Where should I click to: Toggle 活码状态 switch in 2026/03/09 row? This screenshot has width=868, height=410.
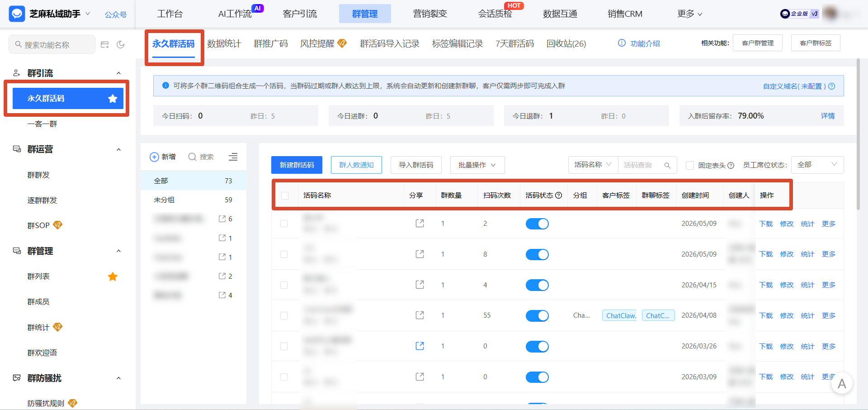[537, 377]
